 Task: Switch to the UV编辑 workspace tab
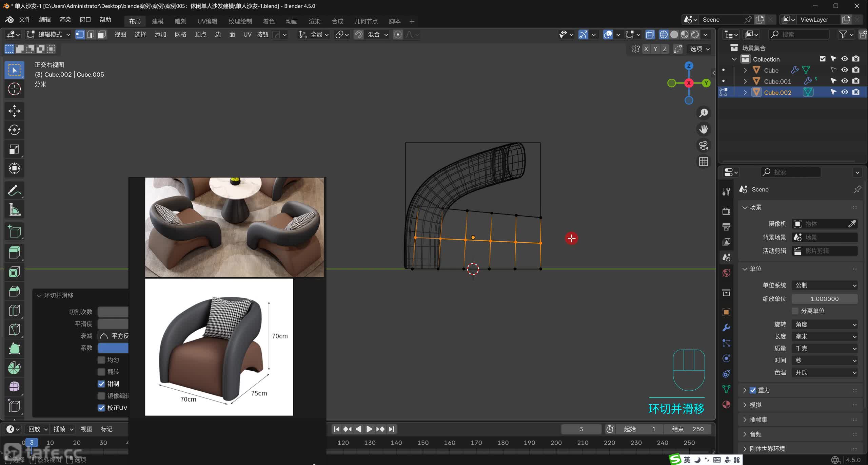pyautogui.click(x=207, y=21)
